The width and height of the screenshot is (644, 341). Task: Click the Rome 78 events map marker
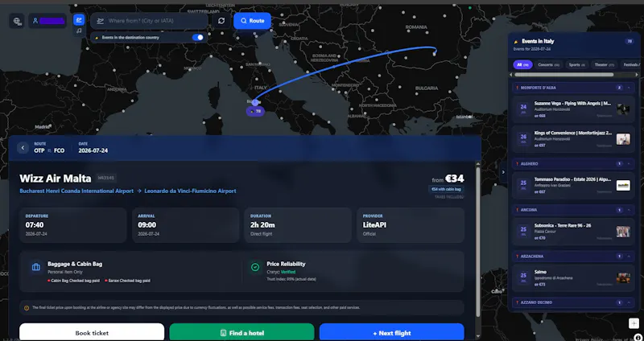point(255,111)
